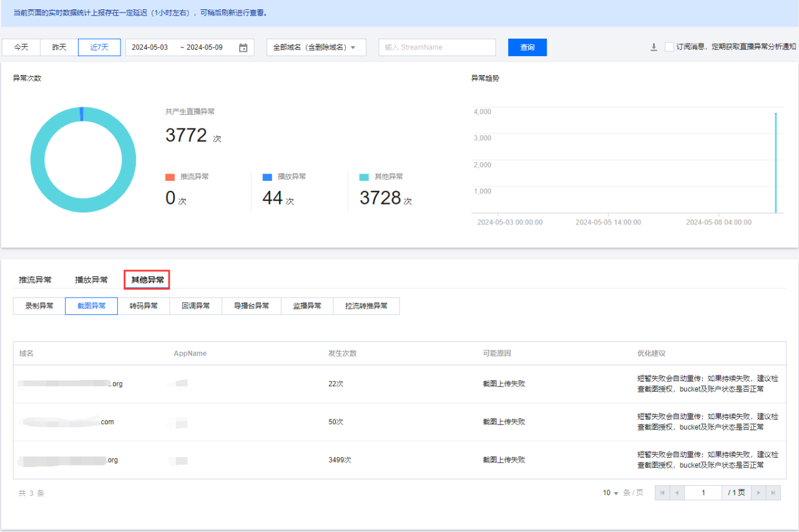Select the 截图异常 sub-tab
Screen dimensions: 799x532
click(91, 306)
